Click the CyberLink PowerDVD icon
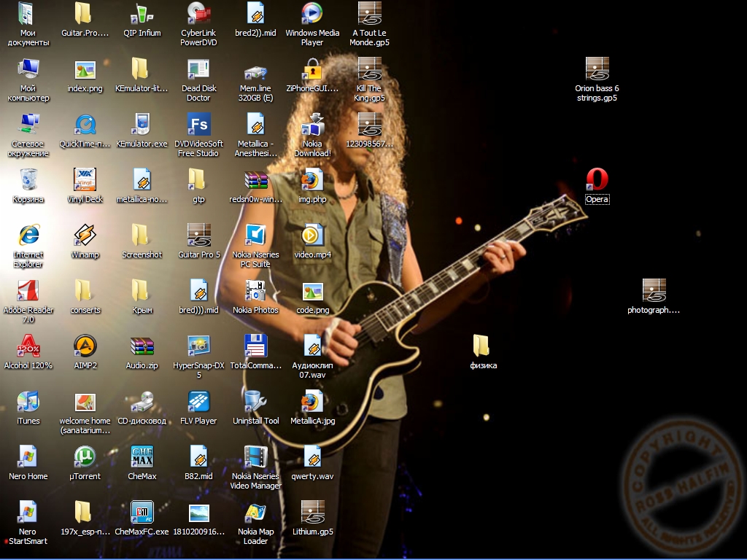747x560 pixels. tap(198, 14)
